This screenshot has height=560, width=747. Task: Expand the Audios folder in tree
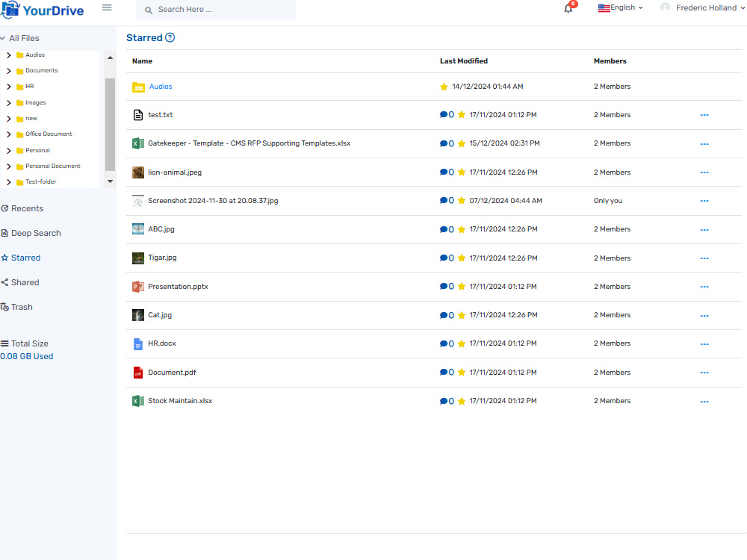[x=8, y=55]
